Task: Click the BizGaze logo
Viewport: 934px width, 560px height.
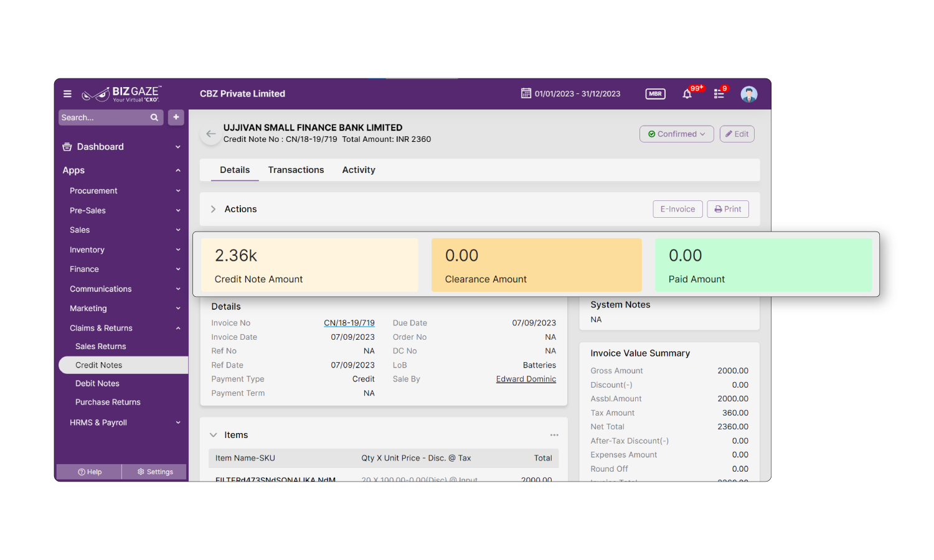Action: click(x=122, y=94)
